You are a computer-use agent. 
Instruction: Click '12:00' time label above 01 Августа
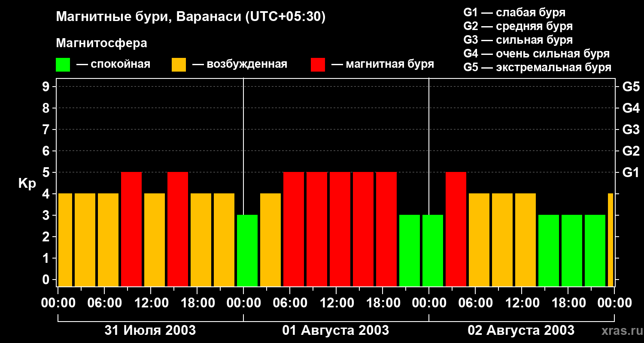(336, 303)
